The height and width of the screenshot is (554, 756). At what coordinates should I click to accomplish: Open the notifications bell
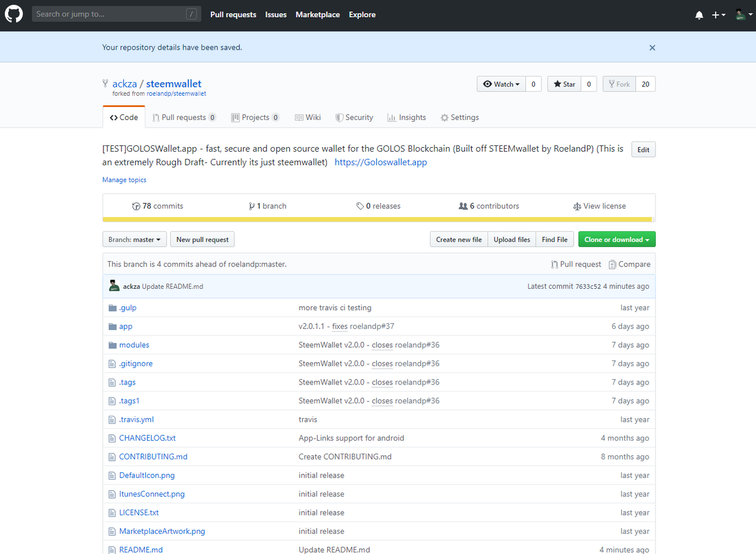[x=699, y=15]
